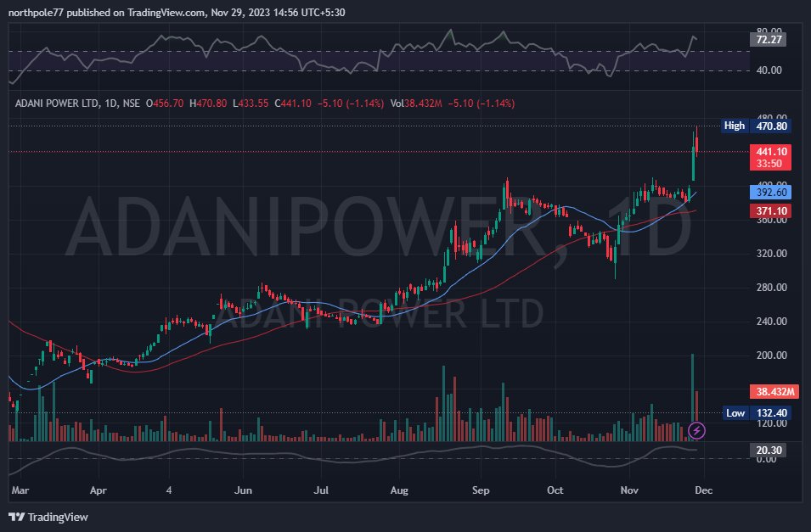The image size is (811, 532).
Task: Click the 280.00 price scale label
Action: 771,288
